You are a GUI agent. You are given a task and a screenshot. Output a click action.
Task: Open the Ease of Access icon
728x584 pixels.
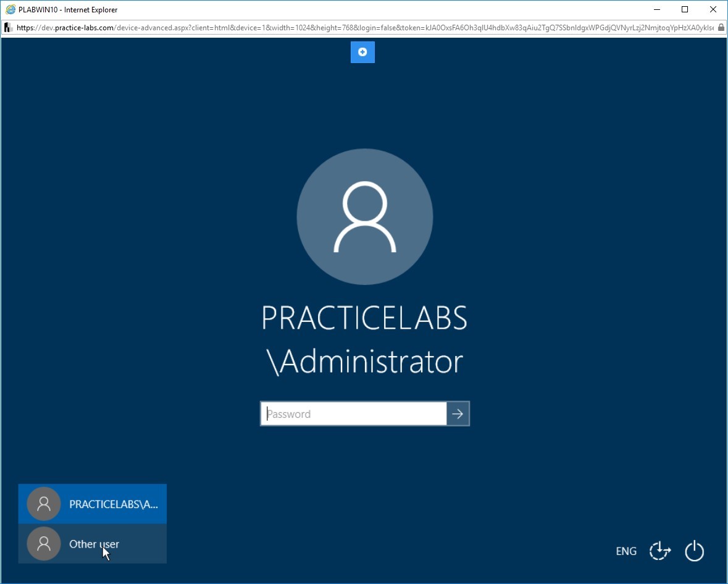coord(659,551)
